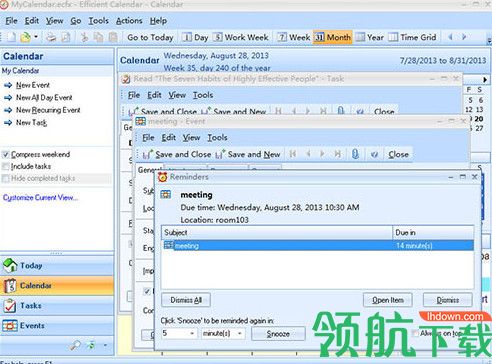Open the Actions menu

click(129, 21)
